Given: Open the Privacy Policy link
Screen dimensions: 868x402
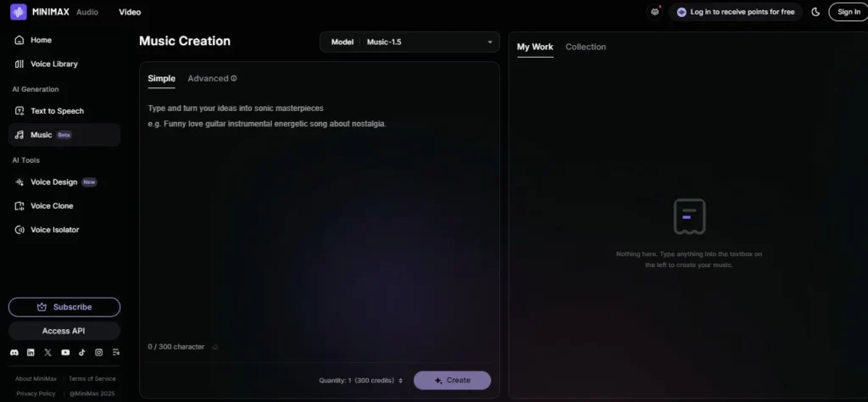Looking at the screenshot, I should pos(36,394).
